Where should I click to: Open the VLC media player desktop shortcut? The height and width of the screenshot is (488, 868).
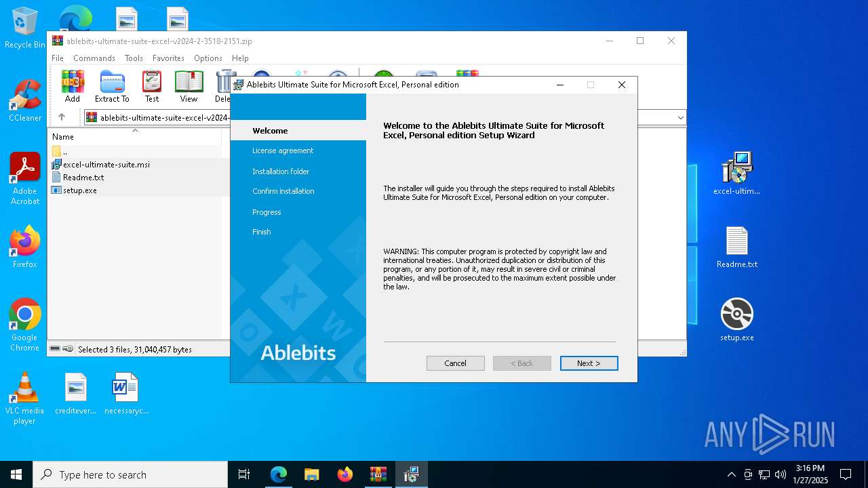click(24, 399)
